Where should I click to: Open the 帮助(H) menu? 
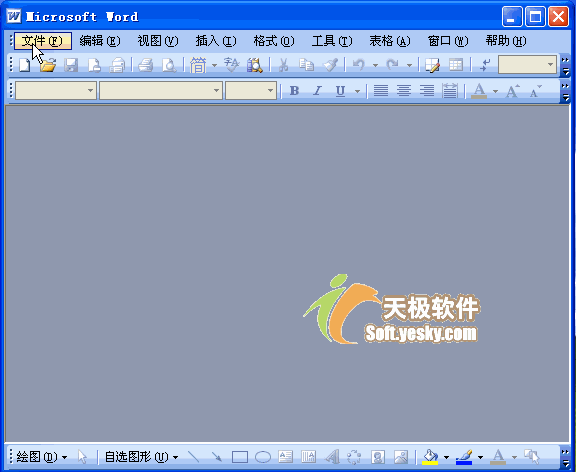tap(506, 41)
